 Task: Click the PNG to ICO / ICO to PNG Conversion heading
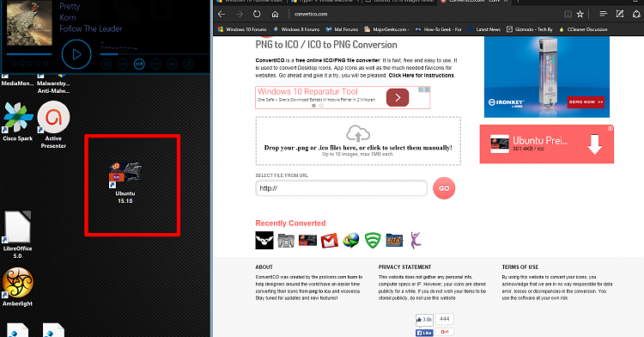coord(326,45)
